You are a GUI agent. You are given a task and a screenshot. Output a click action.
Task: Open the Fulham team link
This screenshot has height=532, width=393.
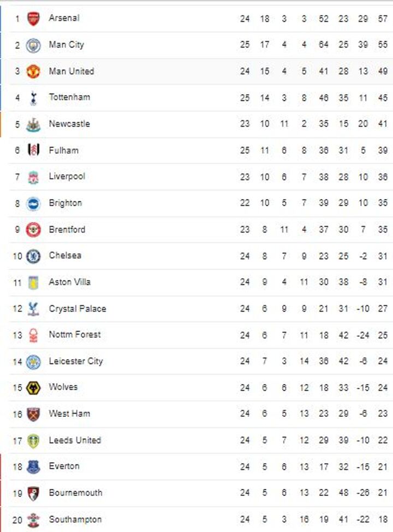[x=63, y=150]
